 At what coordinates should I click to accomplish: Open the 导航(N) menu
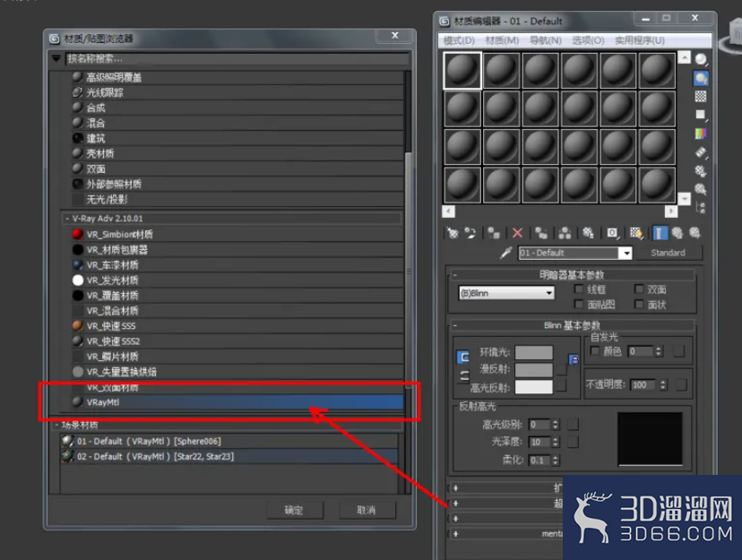(x=546, y=40)
